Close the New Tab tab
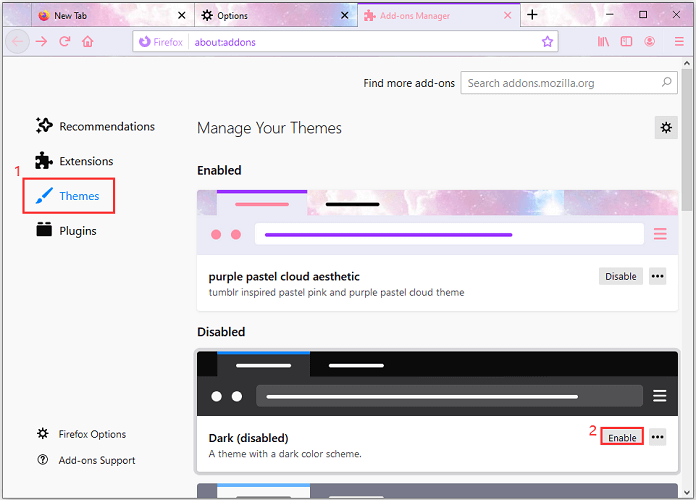696x500 pixels. click(182, 16)
